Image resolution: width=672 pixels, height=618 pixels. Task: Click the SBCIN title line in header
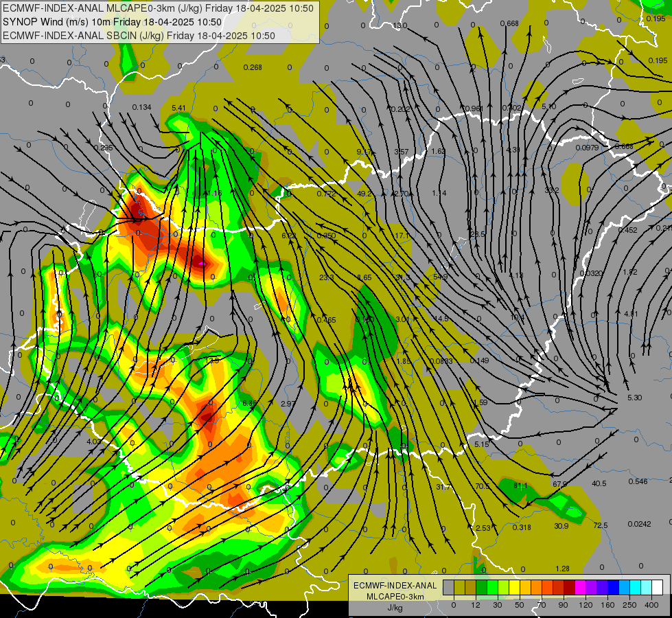coord(139,36)
